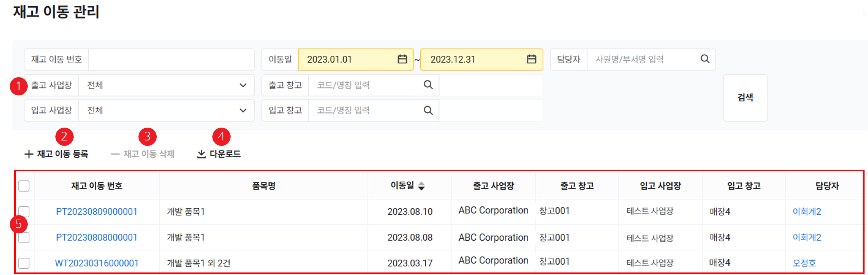Image resolution: width=868 pixels, height=275 pixels.
Task: Check the row for PT20230808000001
Action: tap(24, 238)
